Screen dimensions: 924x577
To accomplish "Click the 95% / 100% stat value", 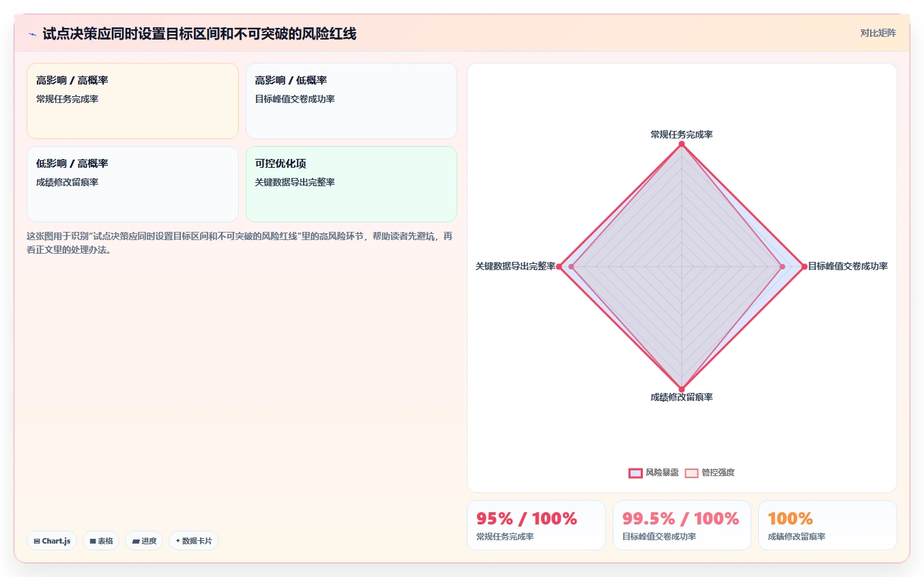I will point(527,518).
